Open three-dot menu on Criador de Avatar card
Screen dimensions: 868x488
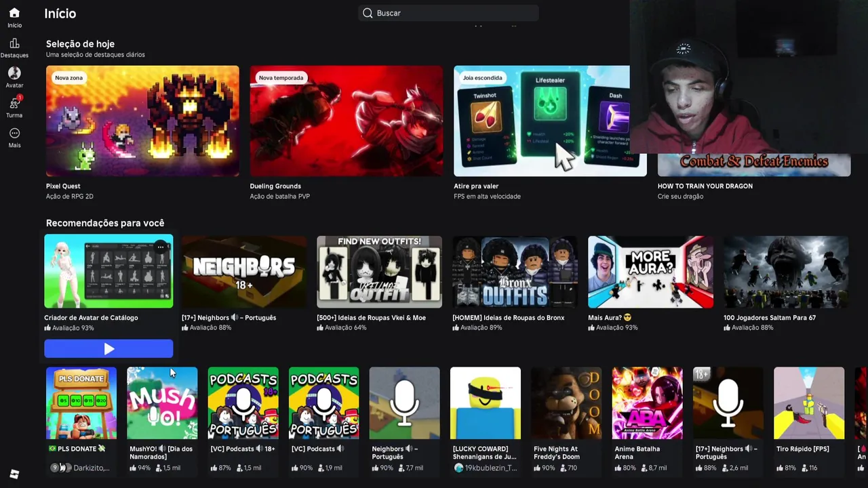coord(161,247)
